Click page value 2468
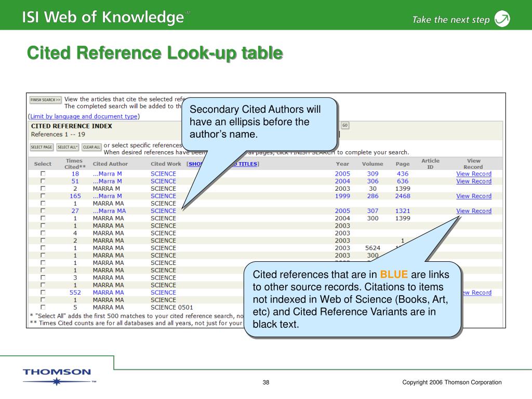 (403, 196)
